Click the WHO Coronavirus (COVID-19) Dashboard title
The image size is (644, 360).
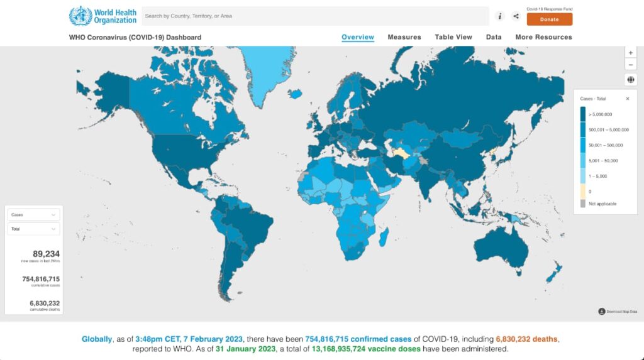pyautogui.click(x=135, y=37)
